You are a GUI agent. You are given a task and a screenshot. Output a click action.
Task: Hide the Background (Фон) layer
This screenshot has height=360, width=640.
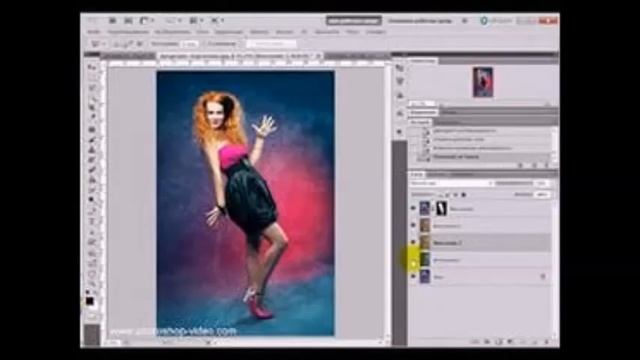[x=413, y=277]
